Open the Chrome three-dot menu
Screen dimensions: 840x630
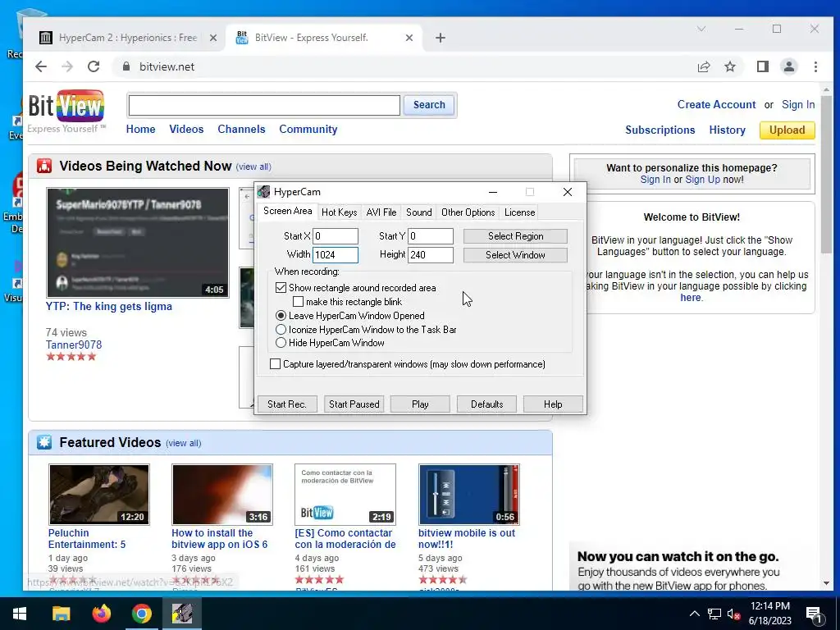(815, 66)
